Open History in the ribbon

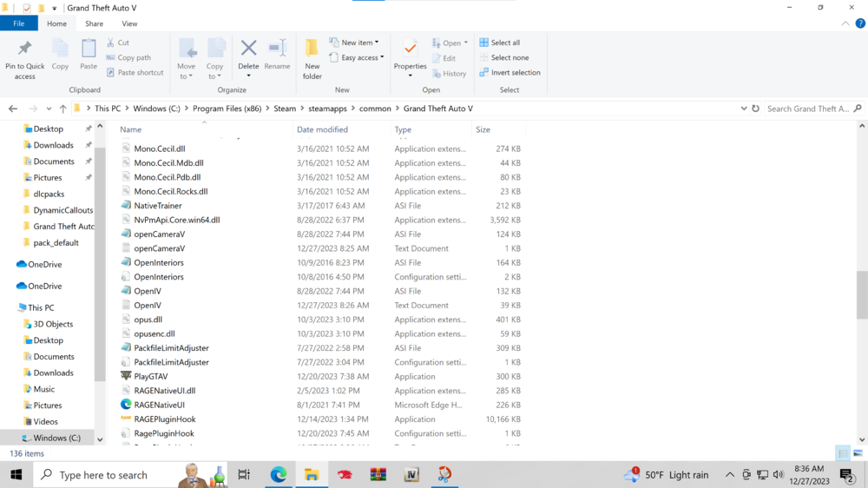tap(450, 73)
